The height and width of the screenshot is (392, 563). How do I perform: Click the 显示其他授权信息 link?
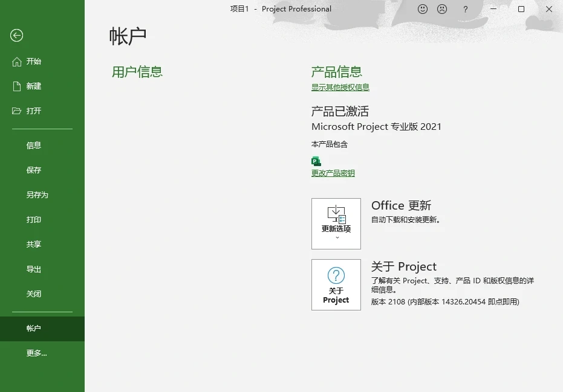point(340,88)
